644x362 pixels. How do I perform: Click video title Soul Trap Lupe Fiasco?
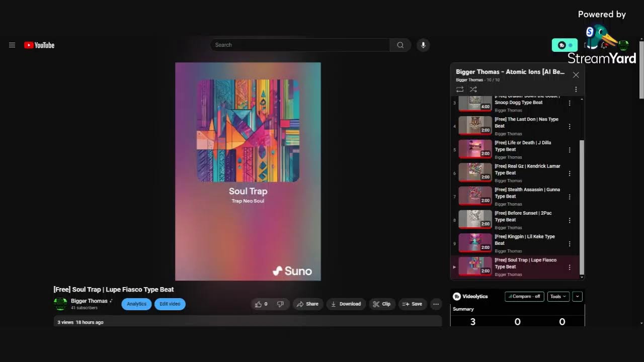[114, 290]
